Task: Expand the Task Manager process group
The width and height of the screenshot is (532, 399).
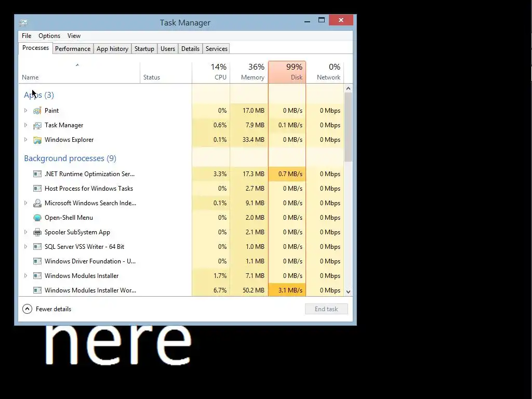Action: [x=25, y=125]
